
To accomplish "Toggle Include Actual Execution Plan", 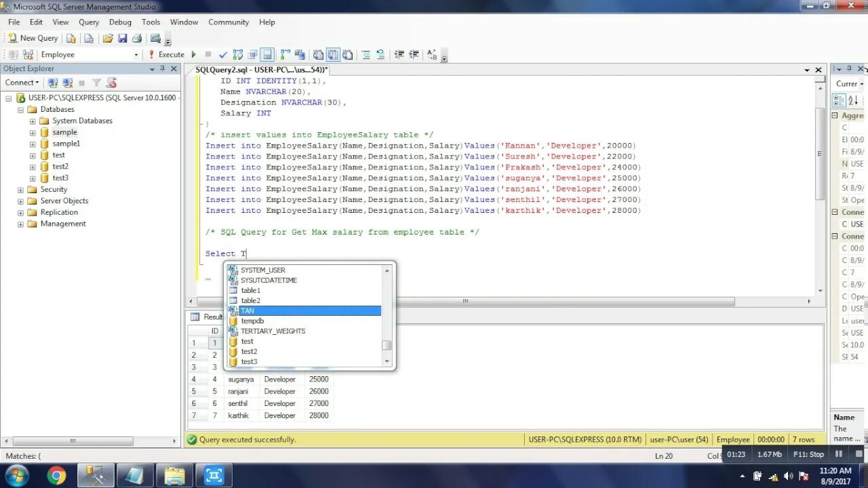I will point(285,54).
